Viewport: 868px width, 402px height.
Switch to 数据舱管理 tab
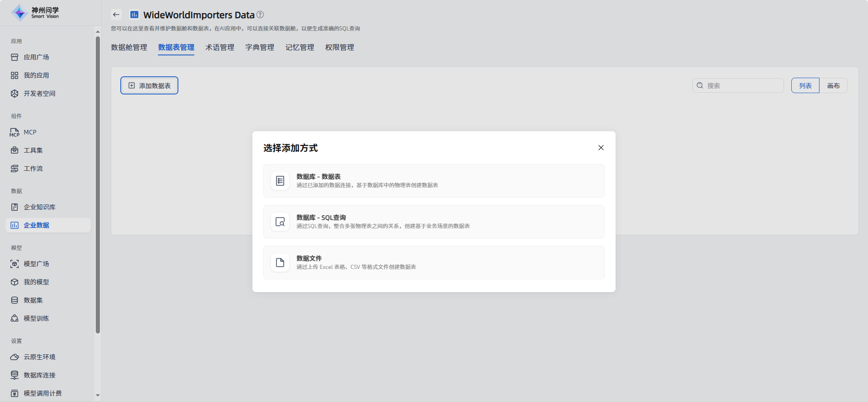click(129, 47)
